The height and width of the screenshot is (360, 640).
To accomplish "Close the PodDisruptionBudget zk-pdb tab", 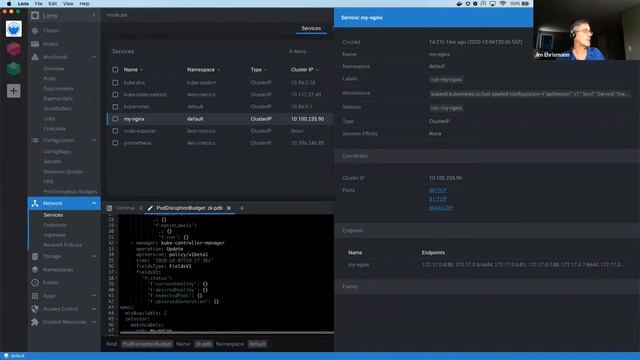I will pos(229,208).
